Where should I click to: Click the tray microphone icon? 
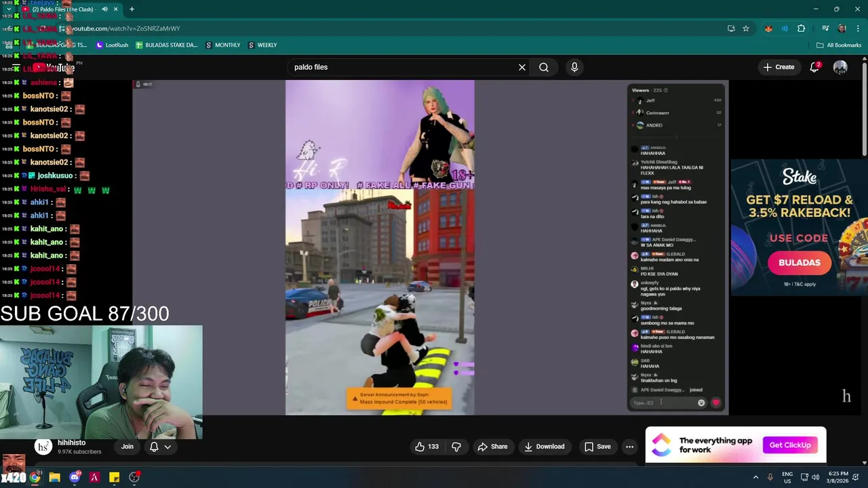point(770,478)
